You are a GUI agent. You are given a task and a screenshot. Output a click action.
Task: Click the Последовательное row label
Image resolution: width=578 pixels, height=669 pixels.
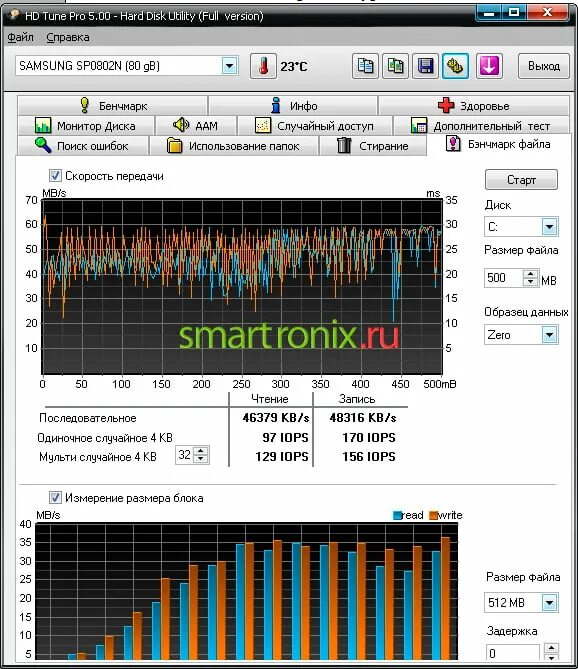[87, 418]
